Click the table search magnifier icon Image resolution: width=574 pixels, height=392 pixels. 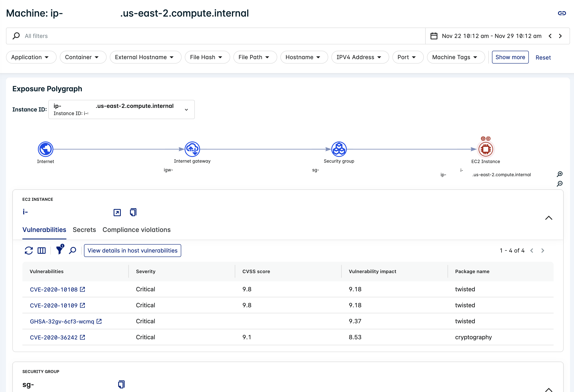pos(72,250)
